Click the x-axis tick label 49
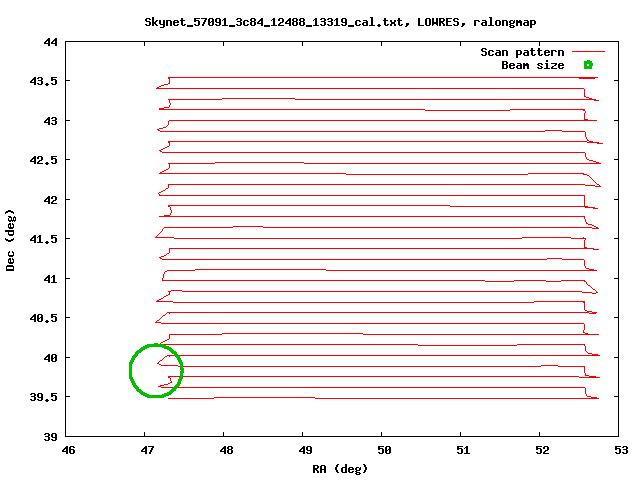640x480 pixels. point(305,450)
